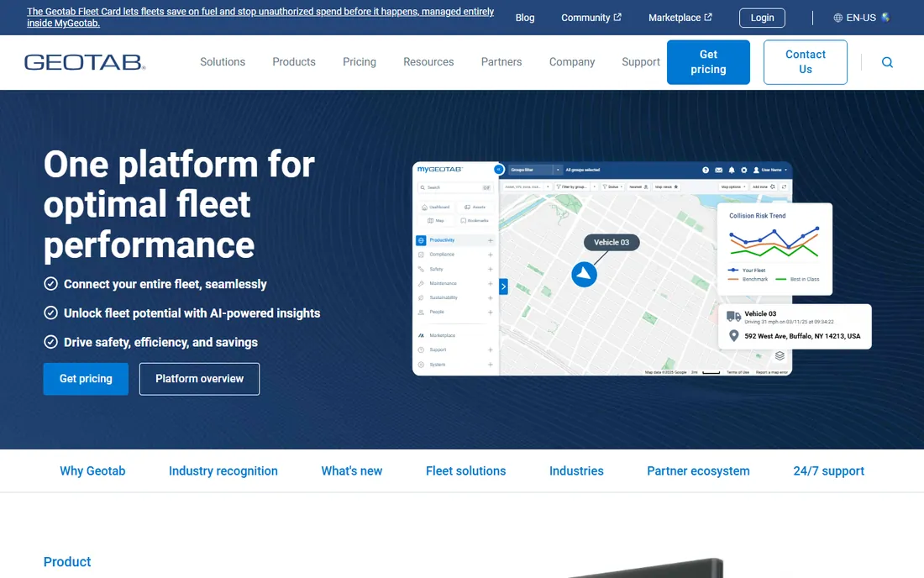This screenshot has width=924, height=578.
Task: Click the Marketplace icon in MyGeotab sidebar
Action: [x=421, y=335]
